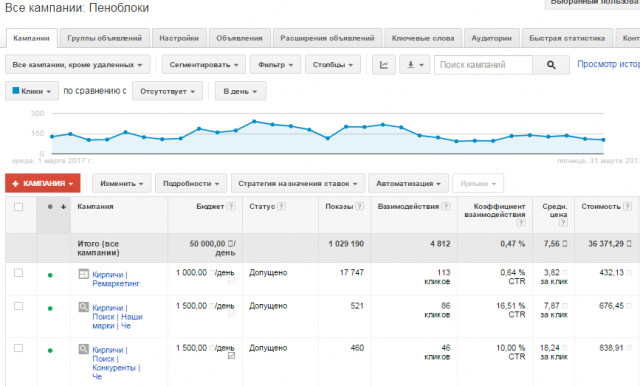Switch to the Объявления tab
640x386 pixels.
[x=240, y=38]
